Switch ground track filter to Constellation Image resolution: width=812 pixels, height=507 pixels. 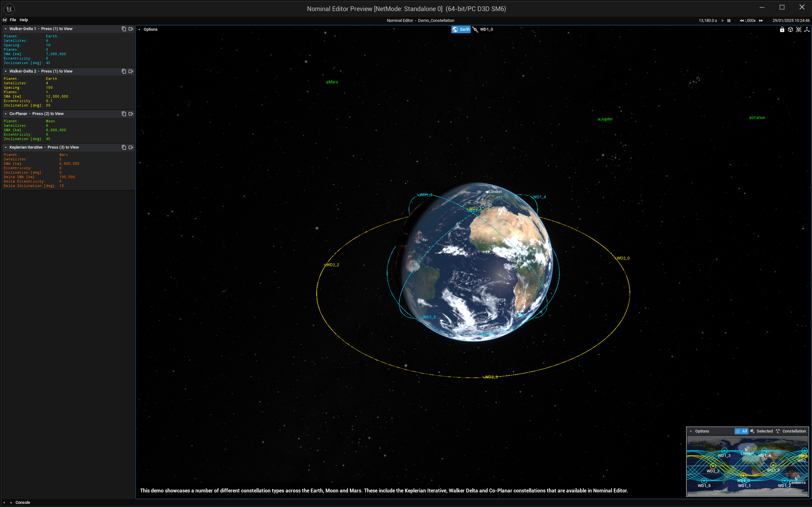[x=791, y=431]
